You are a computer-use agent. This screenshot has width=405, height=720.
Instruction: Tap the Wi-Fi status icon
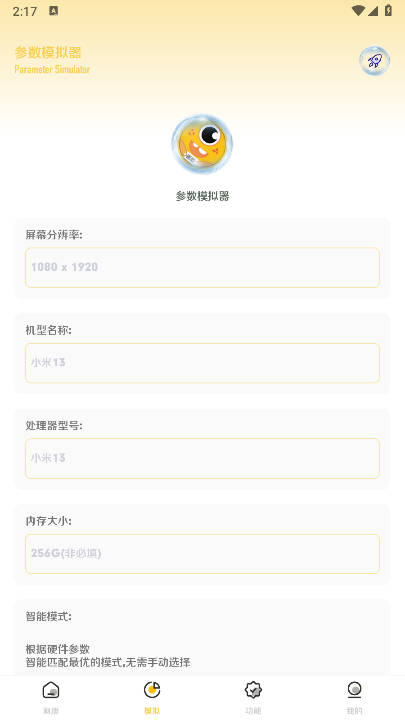(358, 11)
